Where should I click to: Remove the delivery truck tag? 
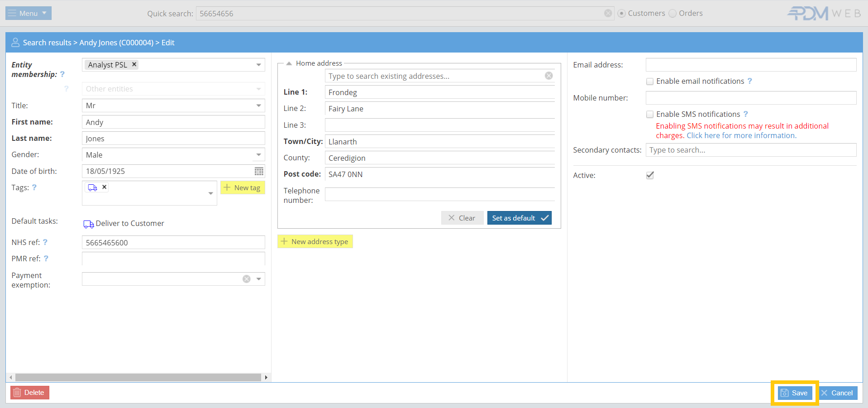[x=104, y=187]
